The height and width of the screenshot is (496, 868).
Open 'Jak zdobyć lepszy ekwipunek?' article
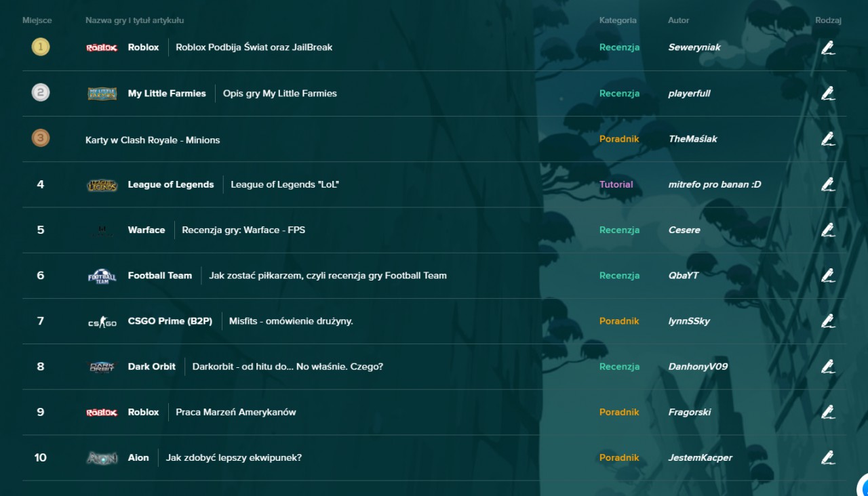click(x=234, y=458)
